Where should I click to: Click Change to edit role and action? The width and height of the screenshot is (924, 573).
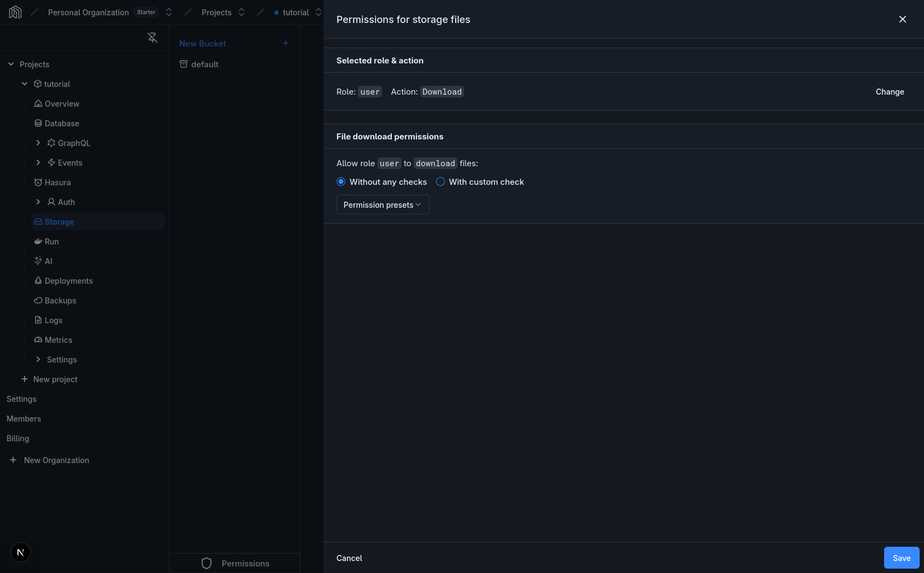pos(890,91)
